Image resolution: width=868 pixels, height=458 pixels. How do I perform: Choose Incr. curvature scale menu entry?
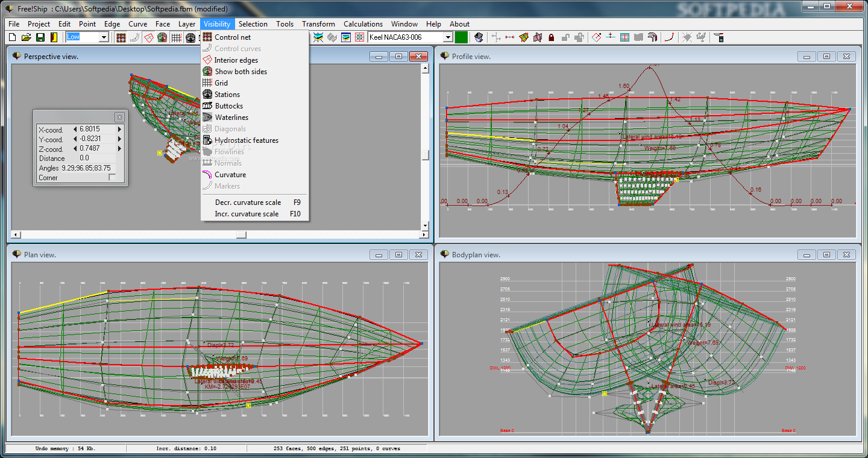255,214
